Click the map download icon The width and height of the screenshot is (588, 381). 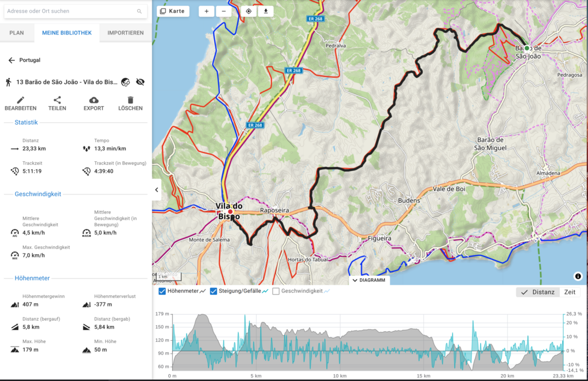tap(265, 11)
